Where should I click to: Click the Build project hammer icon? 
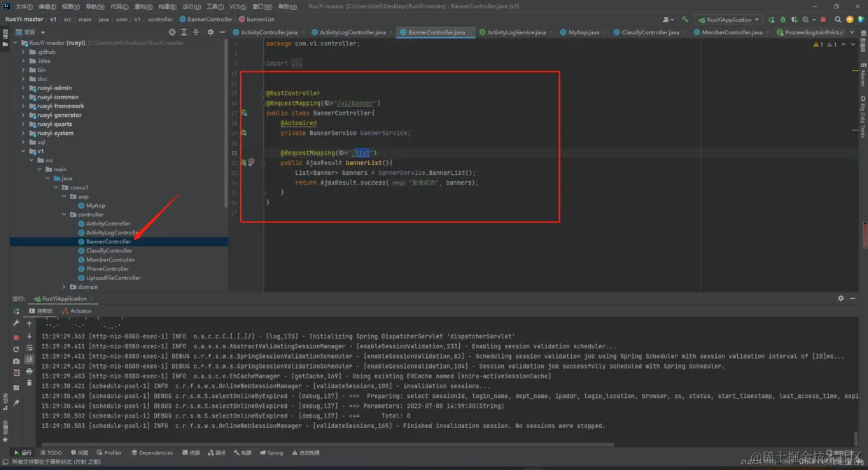pyautogui.click(x=685, y=20)
